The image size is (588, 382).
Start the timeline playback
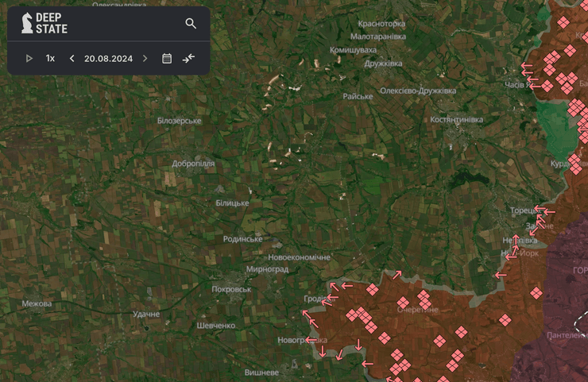tap(29, 59)
